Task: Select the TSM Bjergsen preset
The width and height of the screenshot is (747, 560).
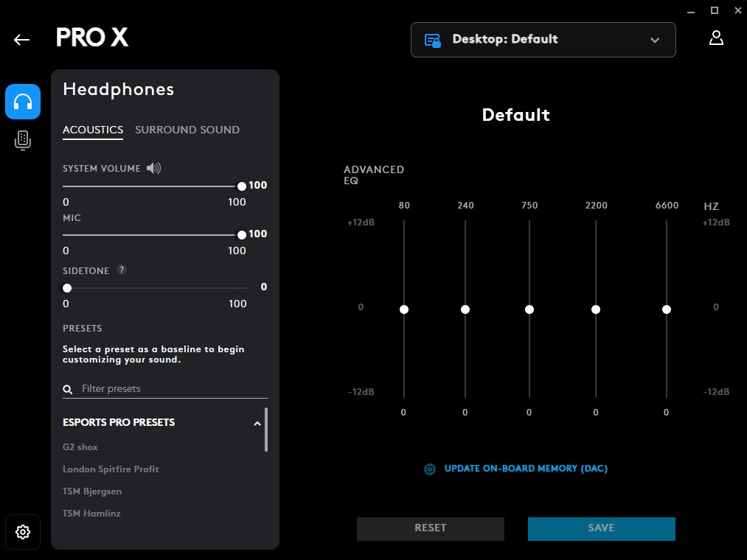Action: 92,491
